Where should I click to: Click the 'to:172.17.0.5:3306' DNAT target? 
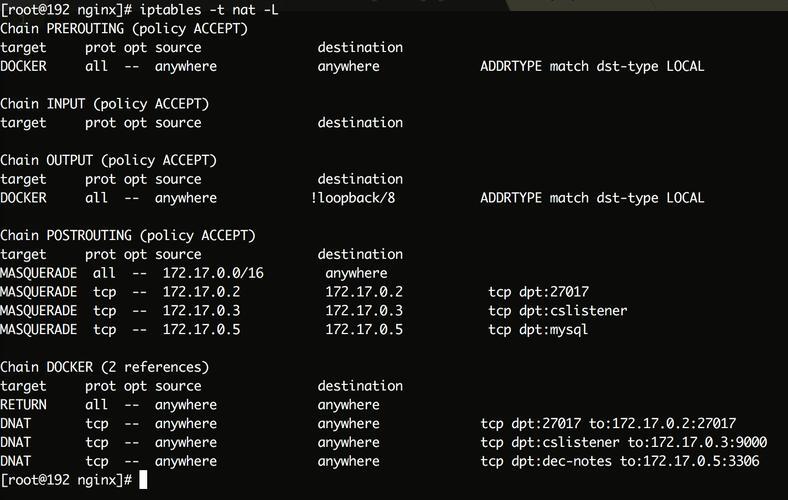point(690,461)
